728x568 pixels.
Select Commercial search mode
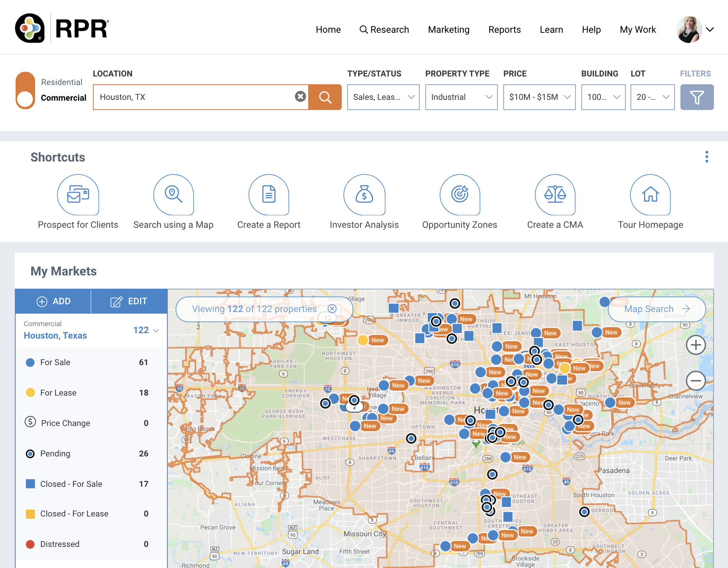tap(64, 98)
